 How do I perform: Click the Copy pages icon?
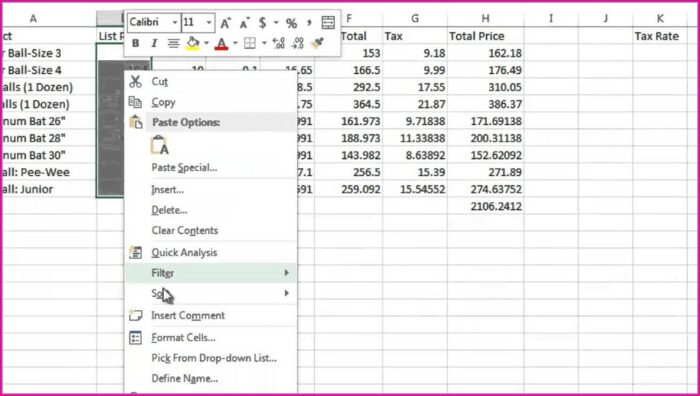(135, 102)
